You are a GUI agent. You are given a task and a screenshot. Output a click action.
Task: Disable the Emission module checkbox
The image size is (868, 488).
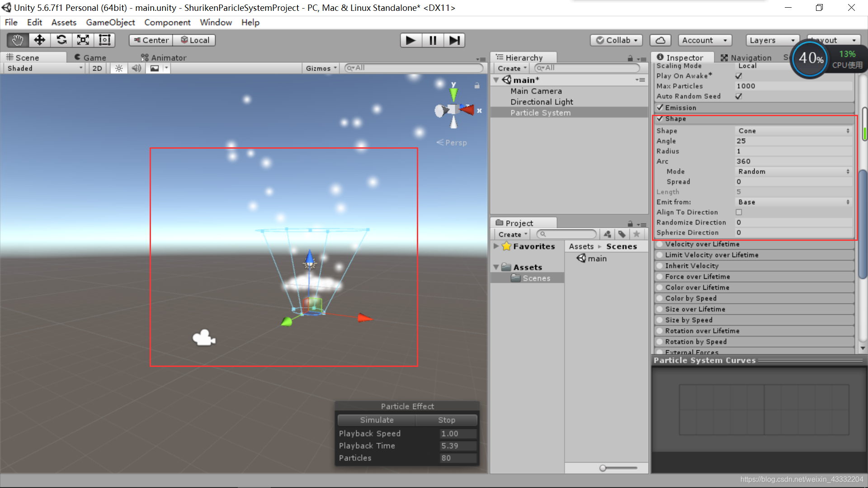pyautogui.click(x=660, y=108)
